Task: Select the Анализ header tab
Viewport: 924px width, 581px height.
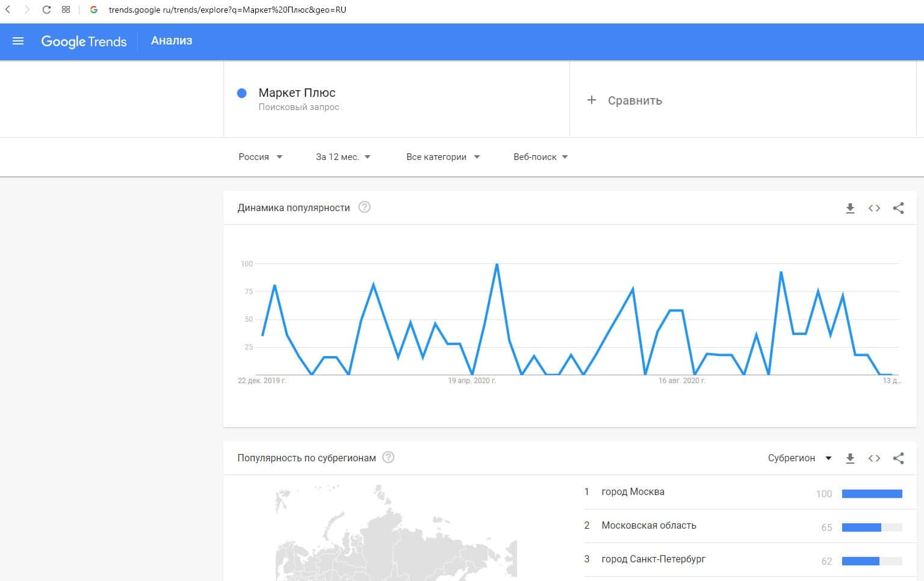Action: tap(172, 41)
